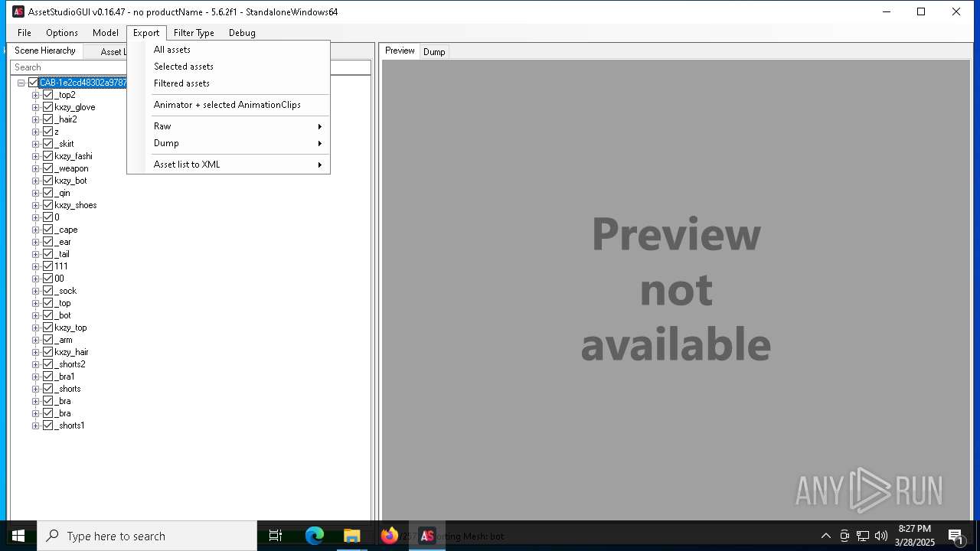The width and height of the screenshot is (980, 551).
Task: Select the _arm tree item
Action: [64, 340]
